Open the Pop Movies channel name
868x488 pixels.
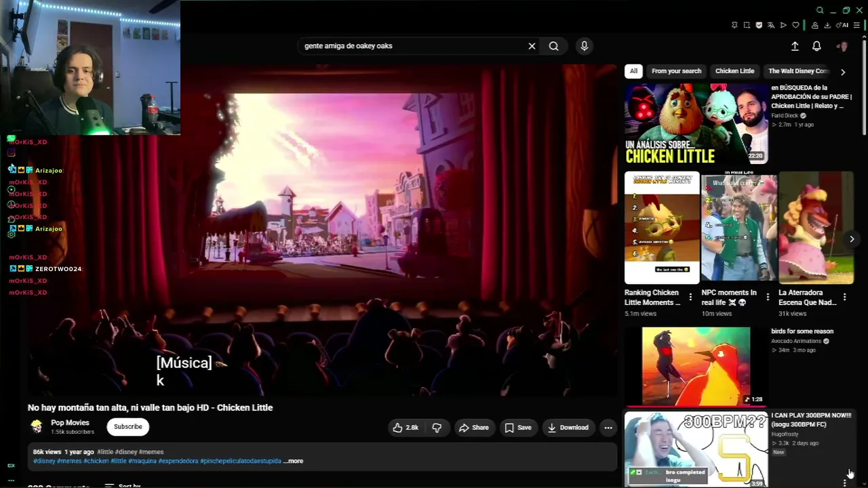coord(70,422)
